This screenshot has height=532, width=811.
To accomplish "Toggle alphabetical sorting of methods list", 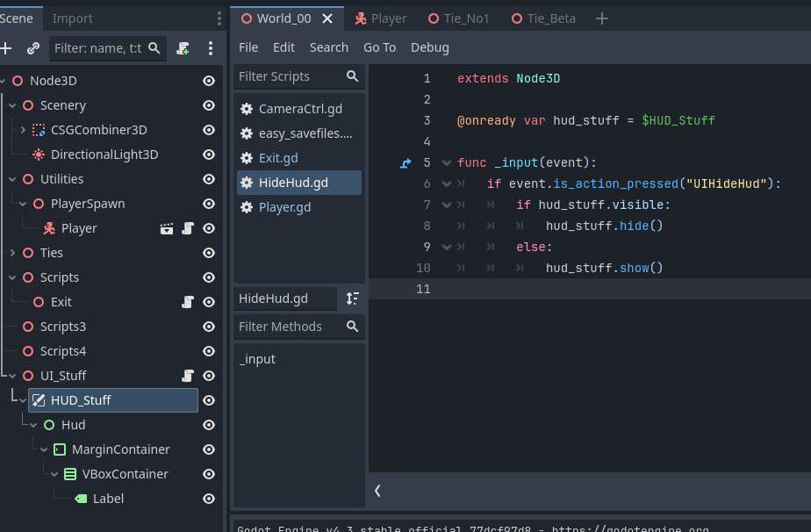I will (x=352, y=298).
